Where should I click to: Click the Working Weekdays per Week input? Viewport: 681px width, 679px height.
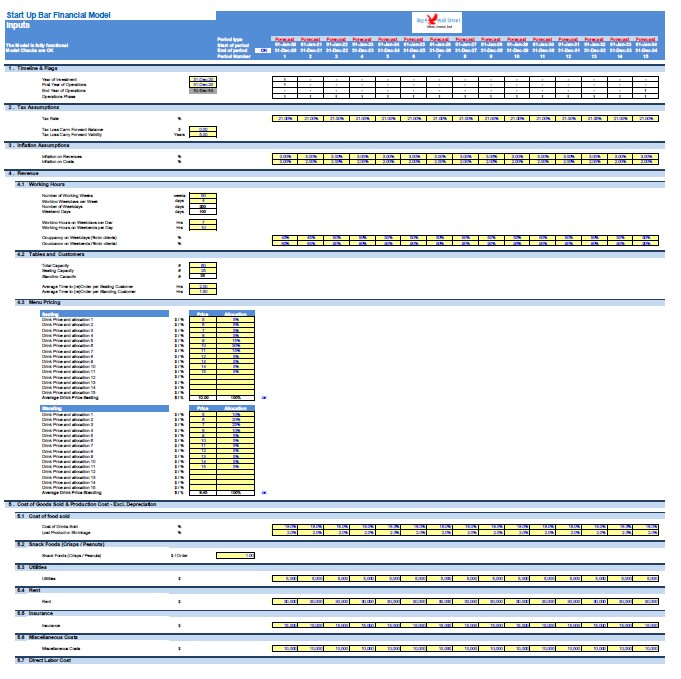(205, 203)
